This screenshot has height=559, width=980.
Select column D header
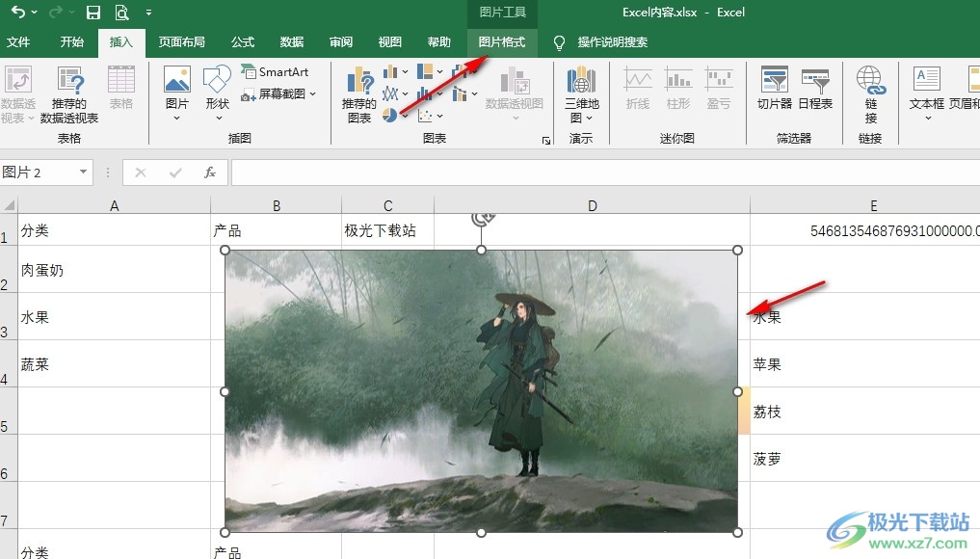coord(592,205)
